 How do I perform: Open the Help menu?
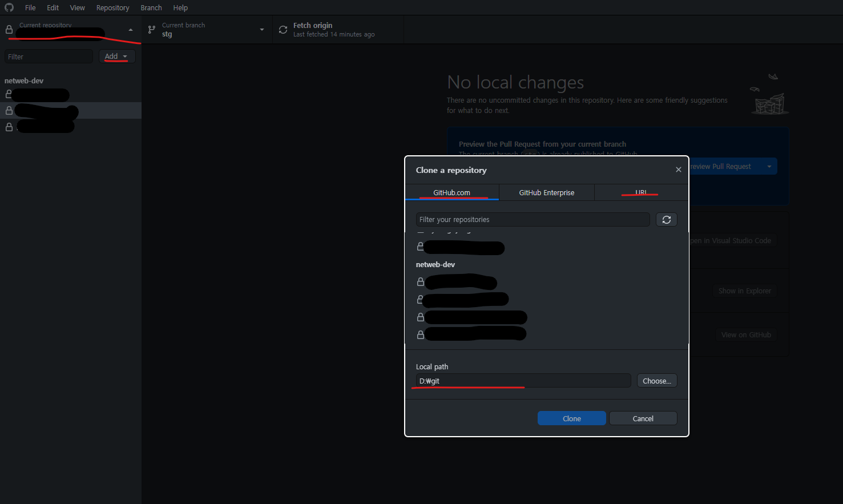[180, 7]
